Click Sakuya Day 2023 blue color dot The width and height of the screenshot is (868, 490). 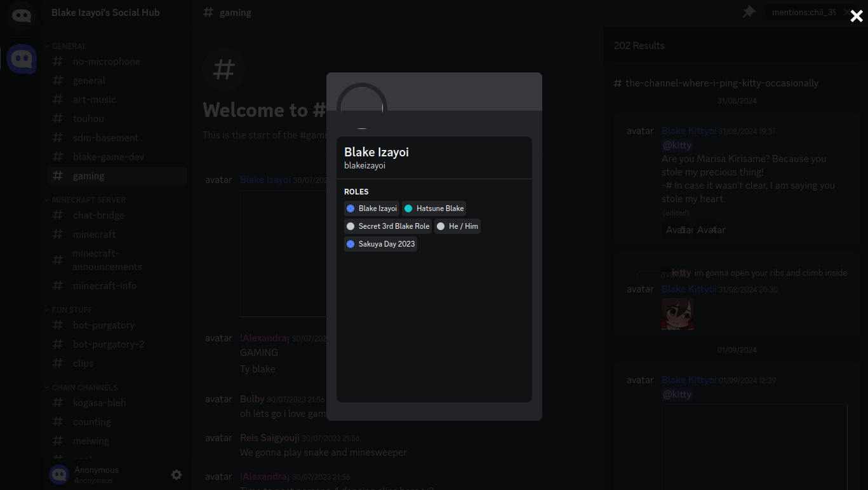pos(351,244)
